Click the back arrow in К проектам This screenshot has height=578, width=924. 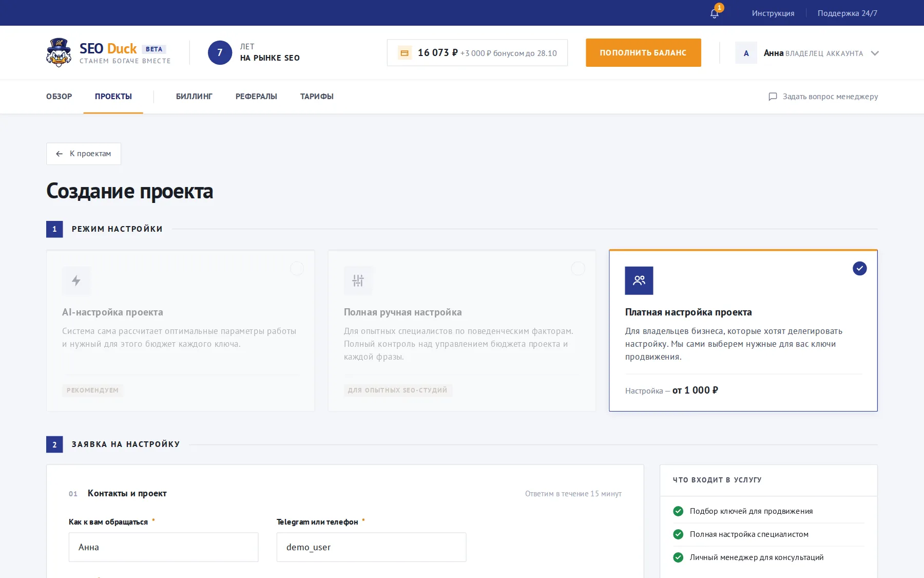coord(60,154)
